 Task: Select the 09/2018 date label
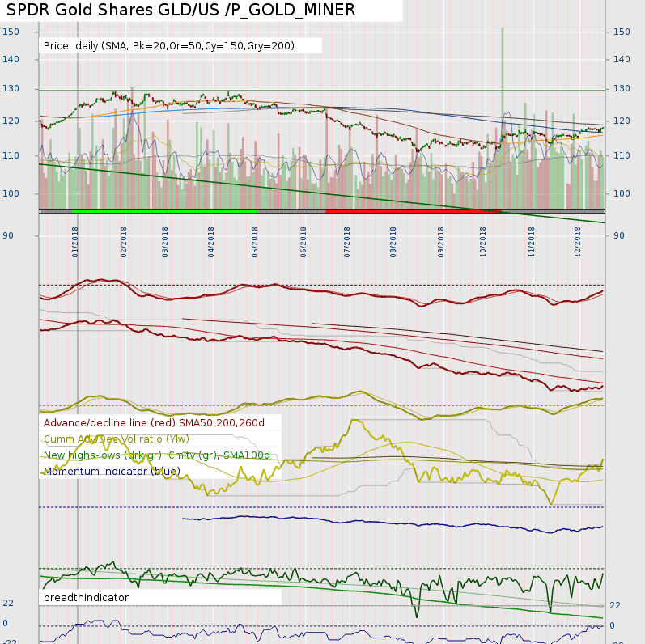(440, 242)
